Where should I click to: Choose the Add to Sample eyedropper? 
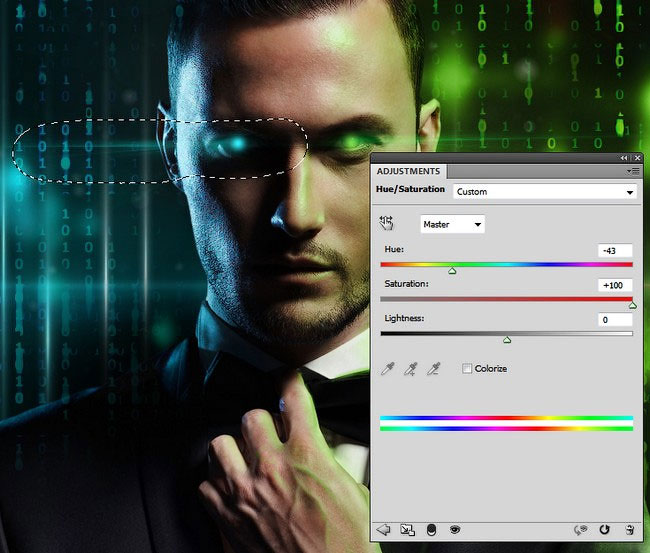(x=410, y=369)
